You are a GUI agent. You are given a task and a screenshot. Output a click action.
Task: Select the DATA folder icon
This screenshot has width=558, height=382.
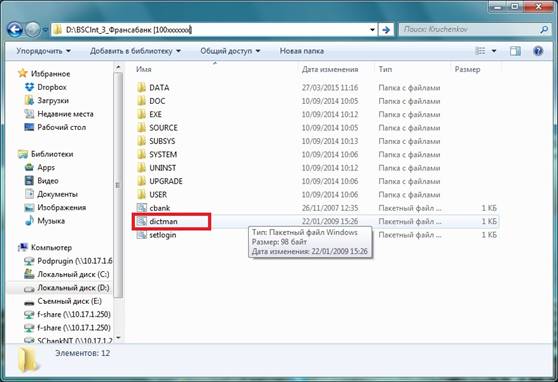pos(142,88)
